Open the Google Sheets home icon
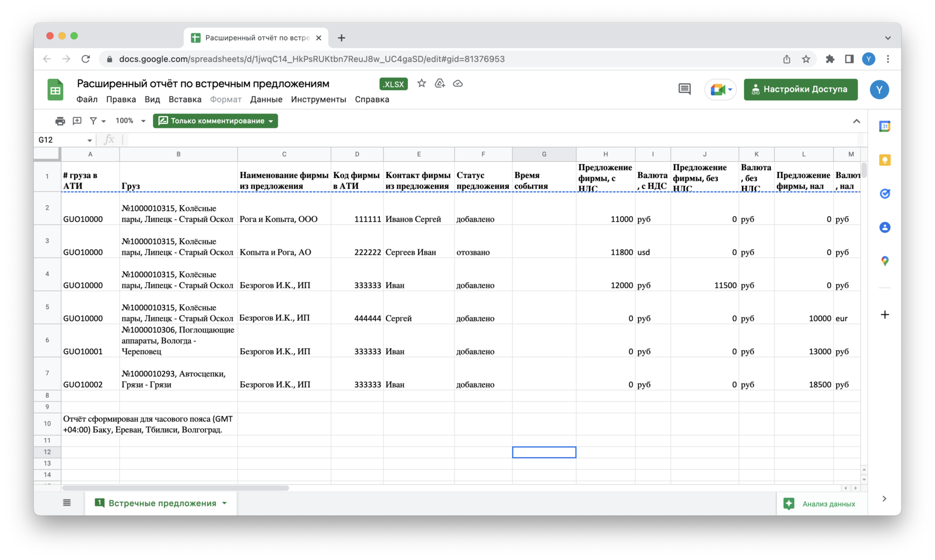Screen dimensions: 935x560 [x=55, y=90]
